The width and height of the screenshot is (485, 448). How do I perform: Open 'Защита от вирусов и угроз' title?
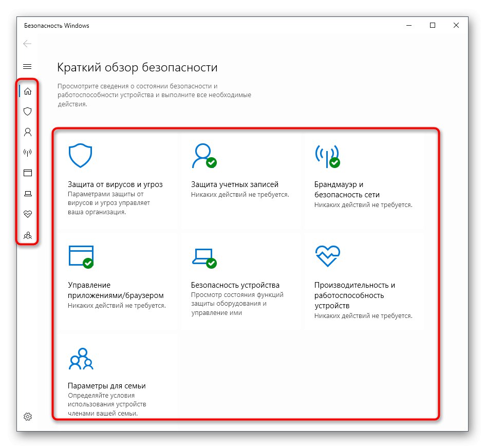115,184
